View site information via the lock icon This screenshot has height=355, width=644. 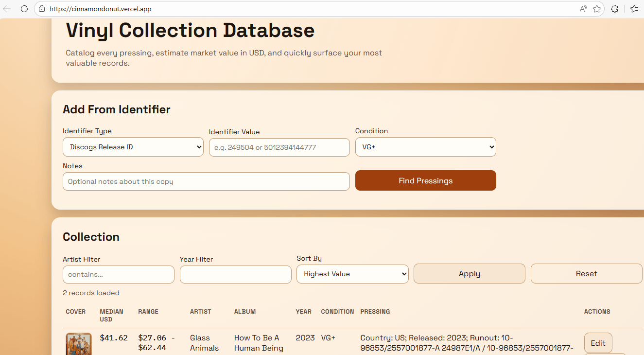click(x=42, y=9)
